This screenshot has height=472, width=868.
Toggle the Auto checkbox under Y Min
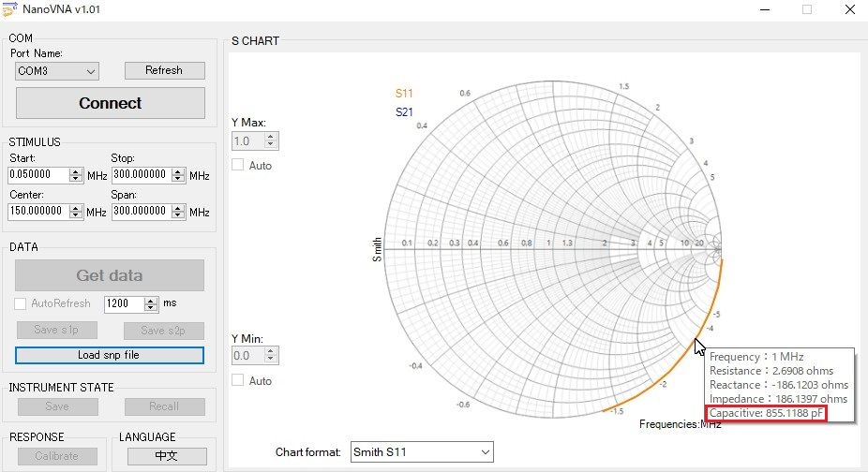pyautogui.click(x=238, y=380)
